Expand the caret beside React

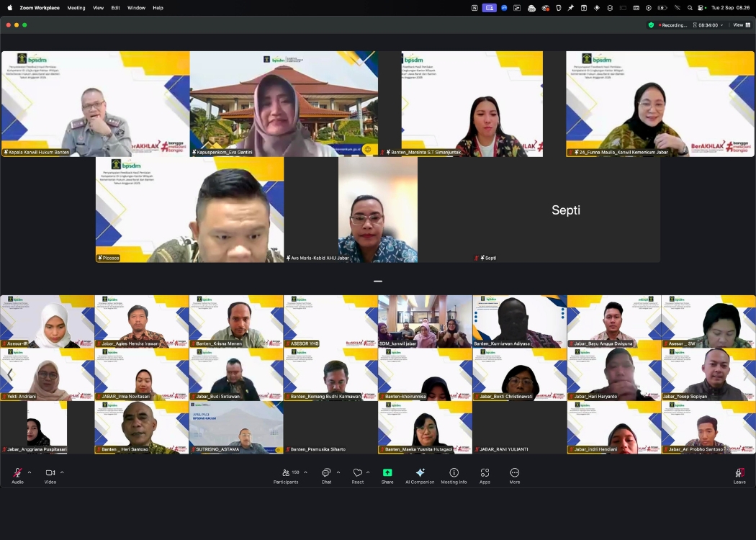(368, 472)
